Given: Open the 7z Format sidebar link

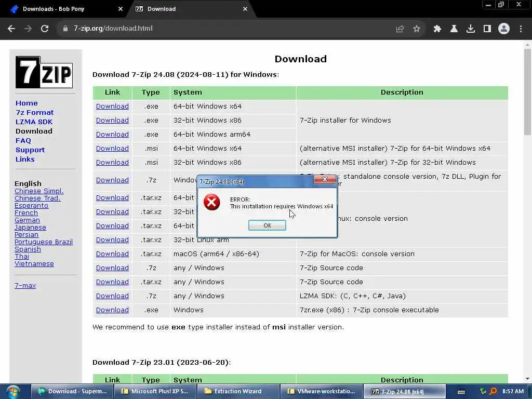Looking at the screenshot, I should tap(35, 112).
